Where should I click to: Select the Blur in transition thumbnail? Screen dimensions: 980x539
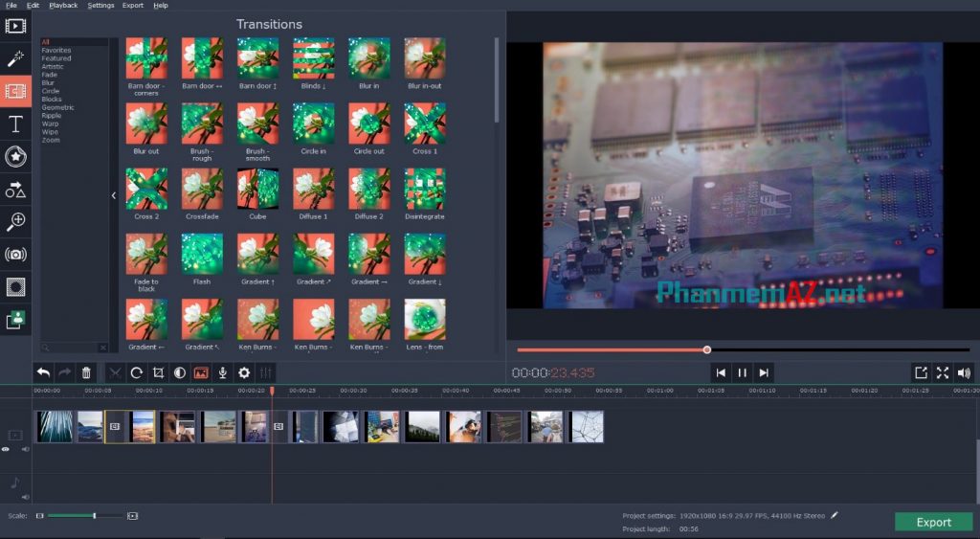pos(369,58)
